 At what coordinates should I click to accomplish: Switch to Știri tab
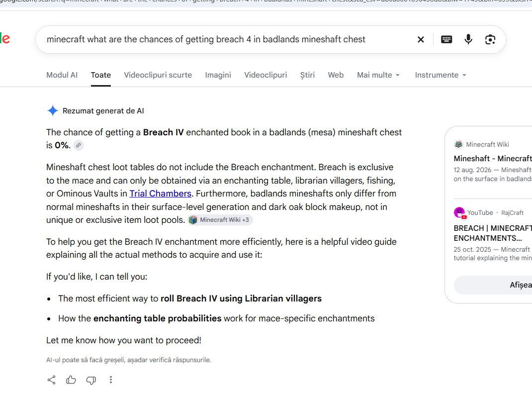307,75
